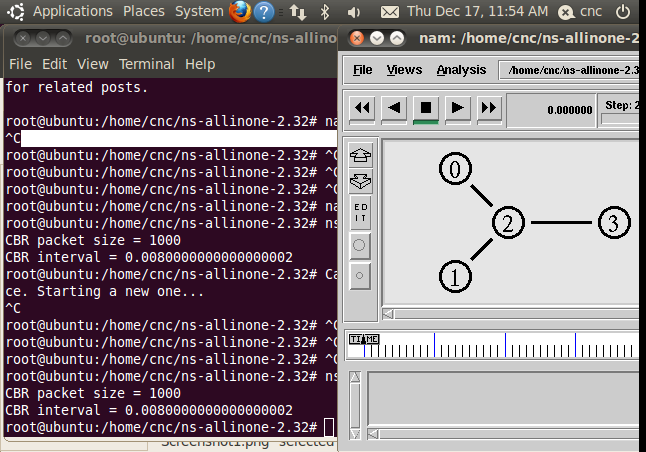The width and height of the screenshot is (646, 452).
Task: Open the Views menu in nam
Action: pos(404,70)
